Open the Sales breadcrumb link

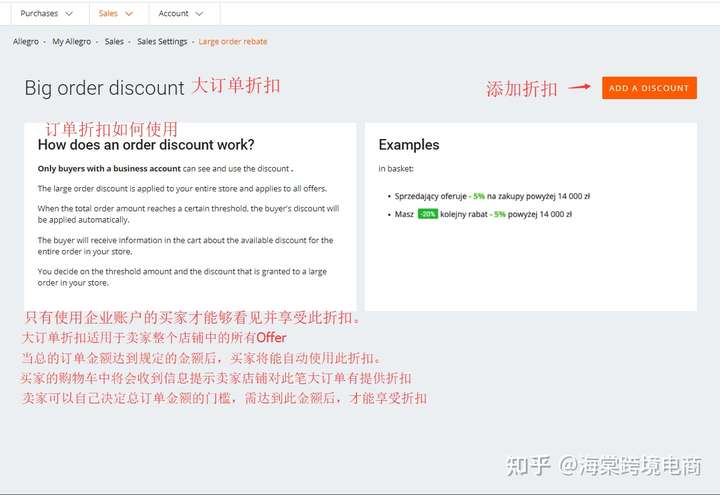pyautogui.click(x=114, y=41)
